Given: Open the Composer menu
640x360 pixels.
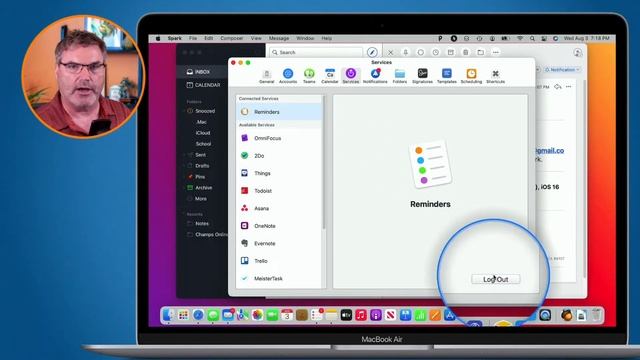Looking at the screenshot, I should (x=231, y=38).
